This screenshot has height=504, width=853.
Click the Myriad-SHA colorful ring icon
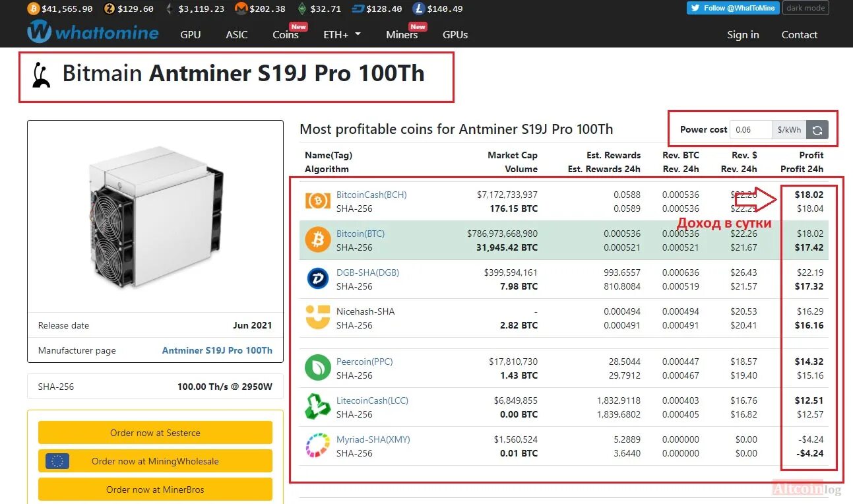317,446
